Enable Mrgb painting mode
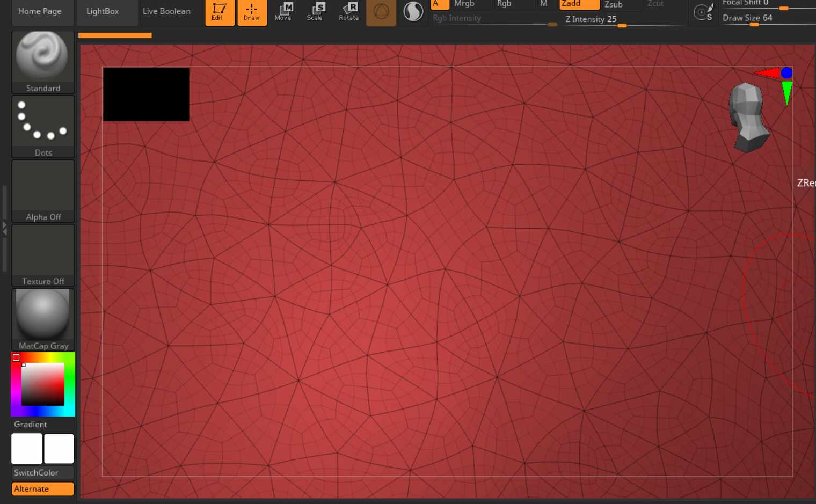Viewport: 816px width, 504px height. tap(464, 4)
